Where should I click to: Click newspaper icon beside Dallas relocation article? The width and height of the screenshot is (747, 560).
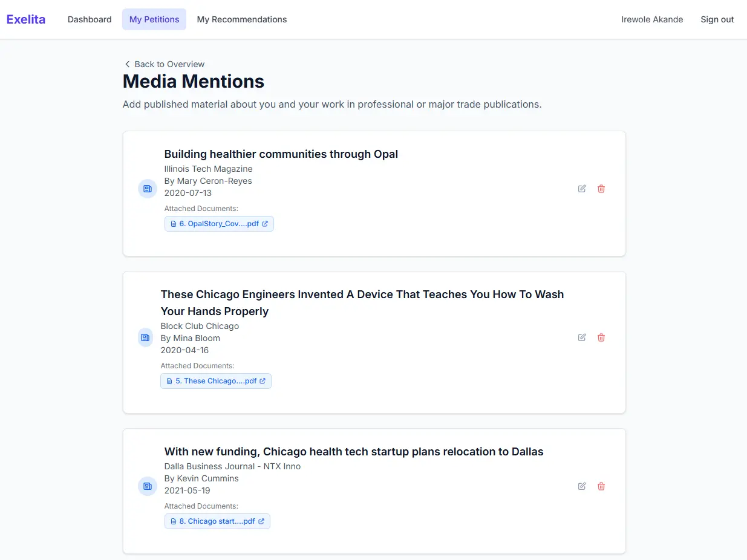pos(147,486)
